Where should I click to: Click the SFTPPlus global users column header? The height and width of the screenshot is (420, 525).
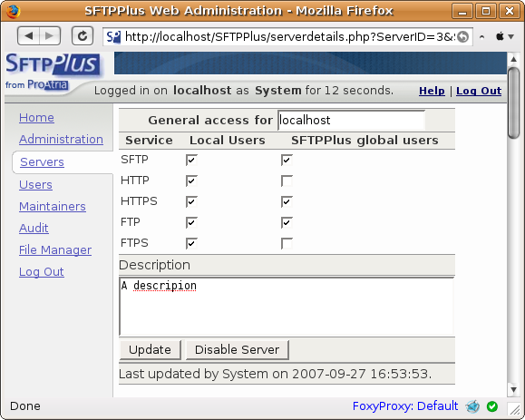coord(365,141)
